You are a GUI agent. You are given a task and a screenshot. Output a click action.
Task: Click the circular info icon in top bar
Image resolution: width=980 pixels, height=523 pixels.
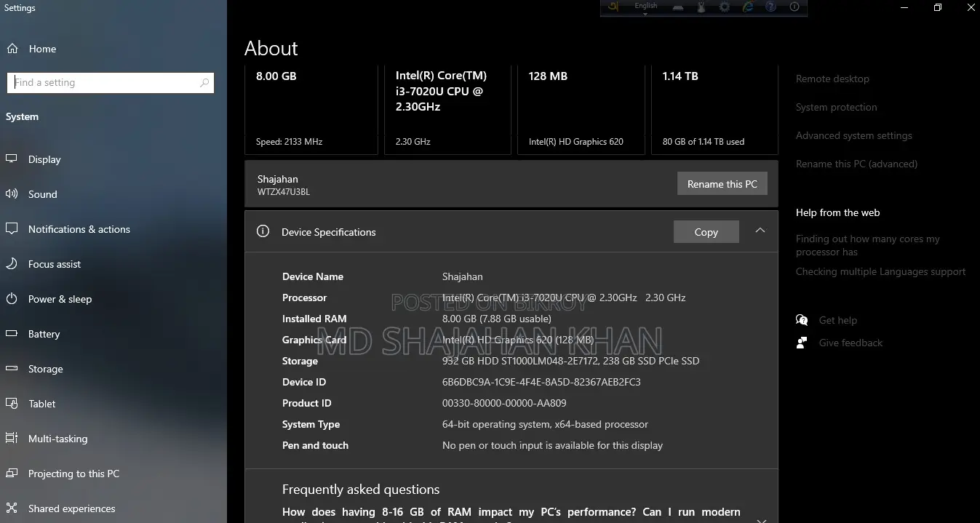point(794,7)
